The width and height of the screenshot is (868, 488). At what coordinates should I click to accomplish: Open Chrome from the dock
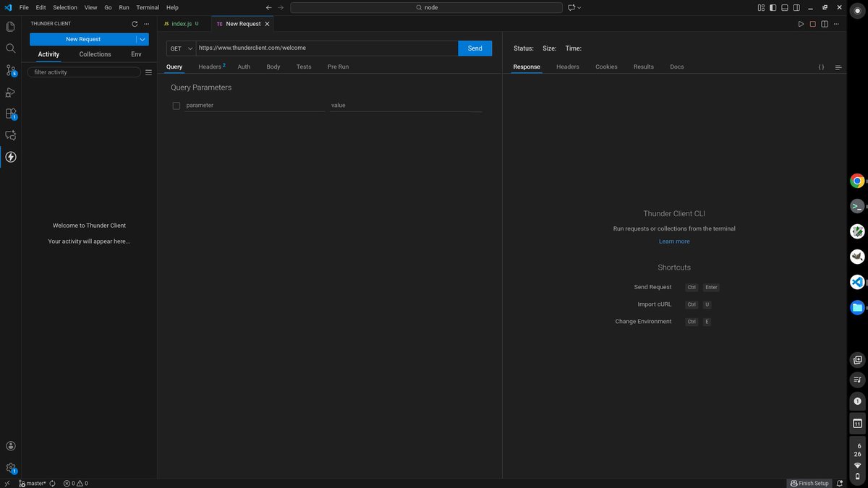tap(857, 181)
